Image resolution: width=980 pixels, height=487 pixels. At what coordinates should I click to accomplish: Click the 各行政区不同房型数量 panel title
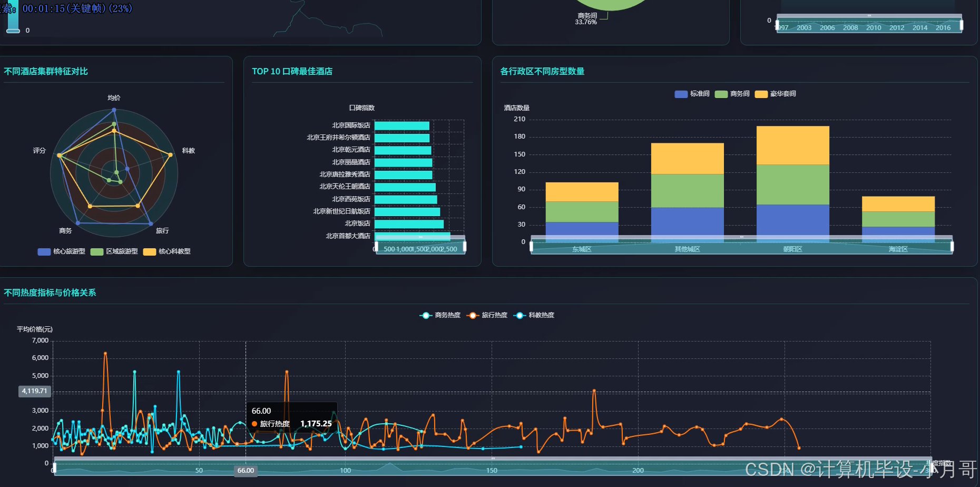(x=542, y=71)
